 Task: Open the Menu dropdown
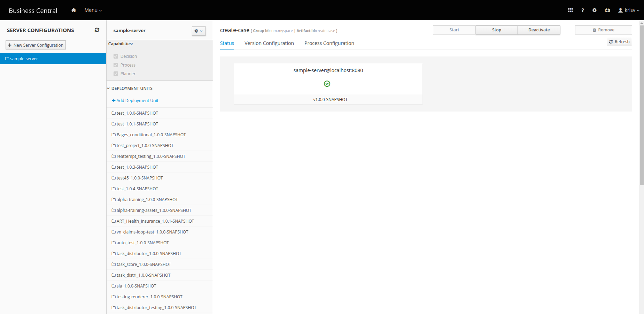coord(93,10)
